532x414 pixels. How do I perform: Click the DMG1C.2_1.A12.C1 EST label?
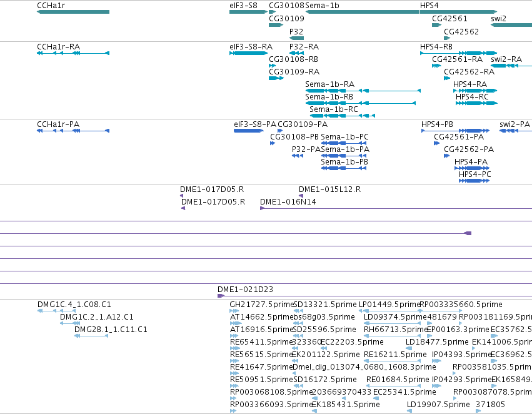97,317
